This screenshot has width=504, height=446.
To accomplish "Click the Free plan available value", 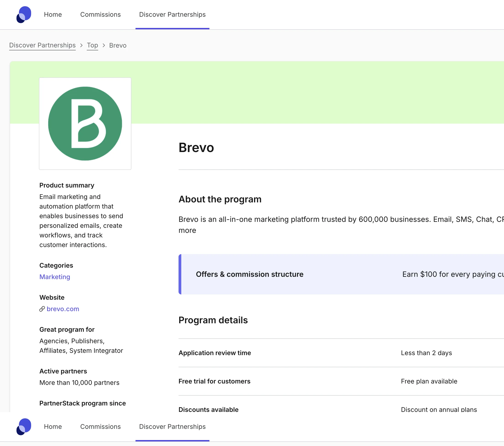I will 429,381.
